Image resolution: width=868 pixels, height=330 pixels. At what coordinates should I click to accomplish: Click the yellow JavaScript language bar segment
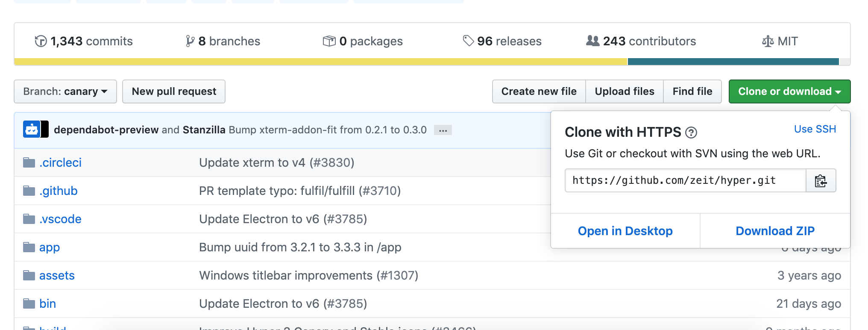tap(321, 62)
